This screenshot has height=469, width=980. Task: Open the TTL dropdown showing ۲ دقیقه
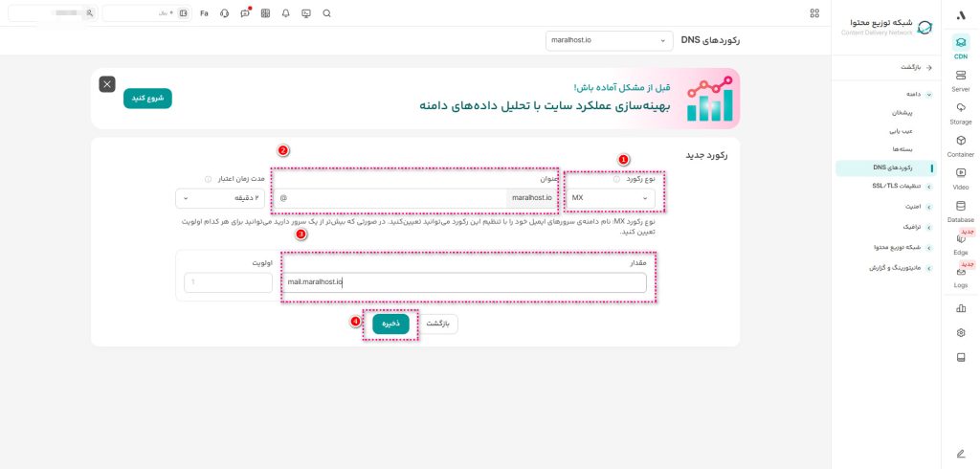point(219,198)
